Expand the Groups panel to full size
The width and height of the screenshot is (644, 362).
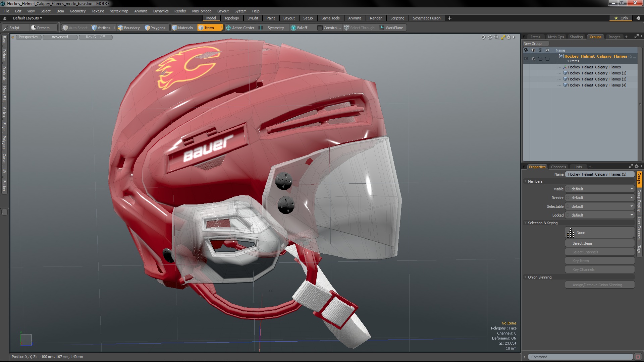636,37
